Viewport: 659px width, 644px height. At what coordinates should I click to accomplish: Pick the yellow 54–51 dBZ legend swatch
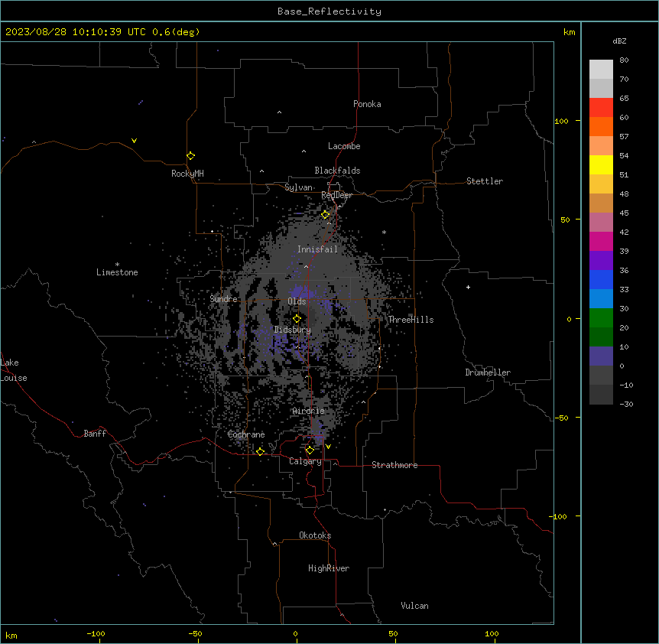click(x=601, y=164)
